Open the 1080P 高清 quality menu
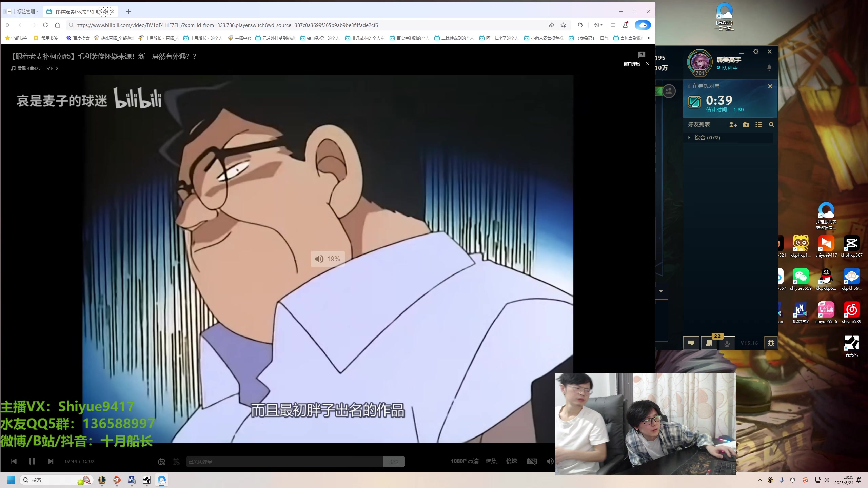 pyautogui.click(x=465, y=461)
